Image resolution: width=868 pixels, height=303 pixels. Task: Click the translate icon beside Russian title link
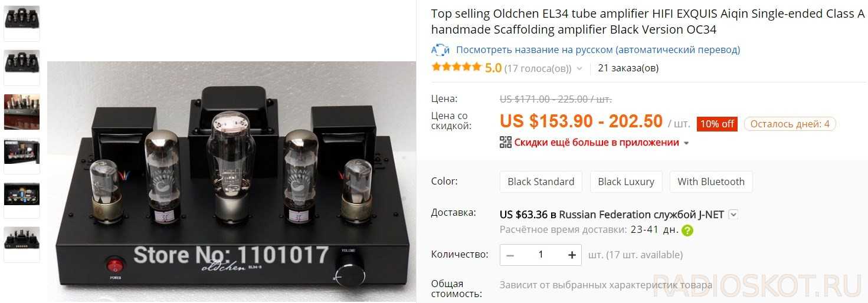(440, 50)
